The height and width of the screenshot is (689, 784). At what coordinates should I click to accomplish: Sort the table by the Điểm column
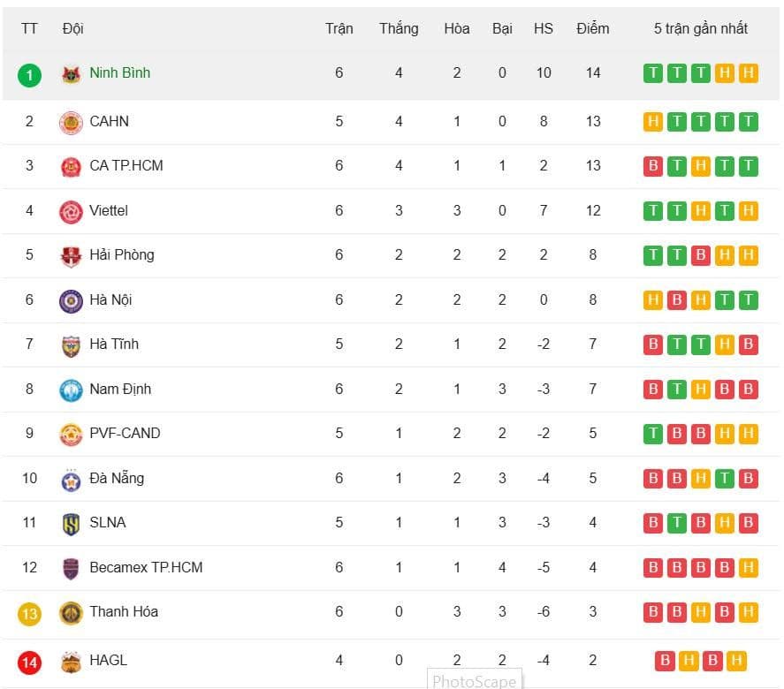point(592,28)
